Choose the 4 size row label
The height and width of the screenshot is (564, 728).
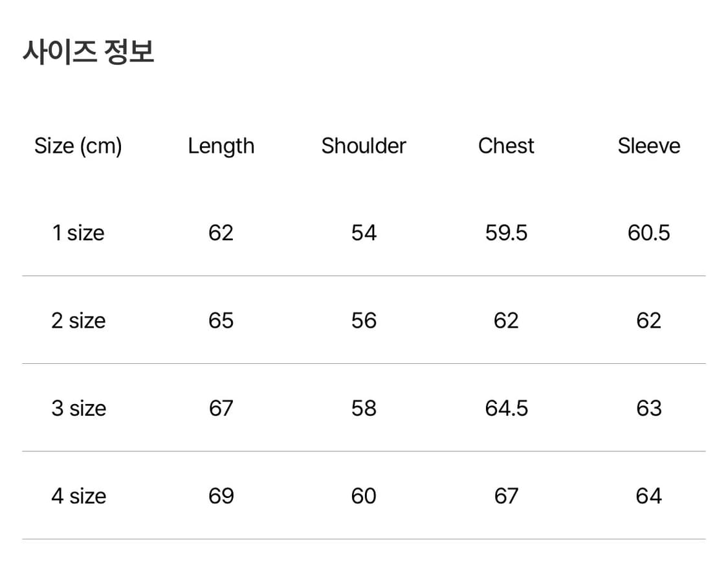pos(78,496)
